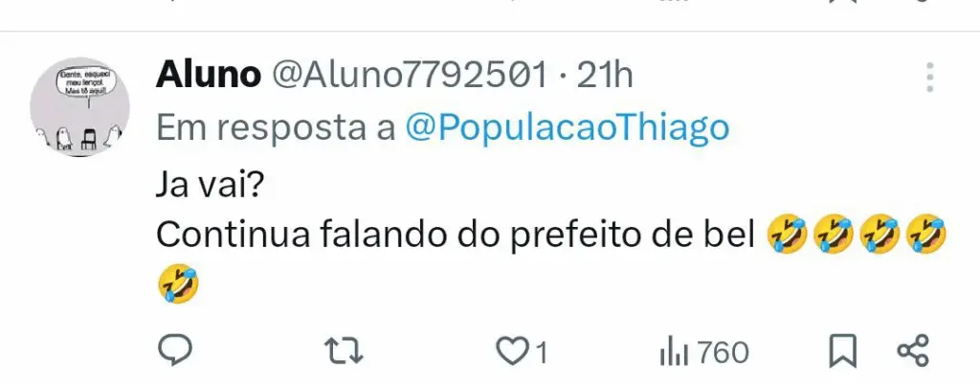Click the first laughing emoji after "bel"
Image resolution: width=980 pixels, height=384 pixels.
(789, 235)
